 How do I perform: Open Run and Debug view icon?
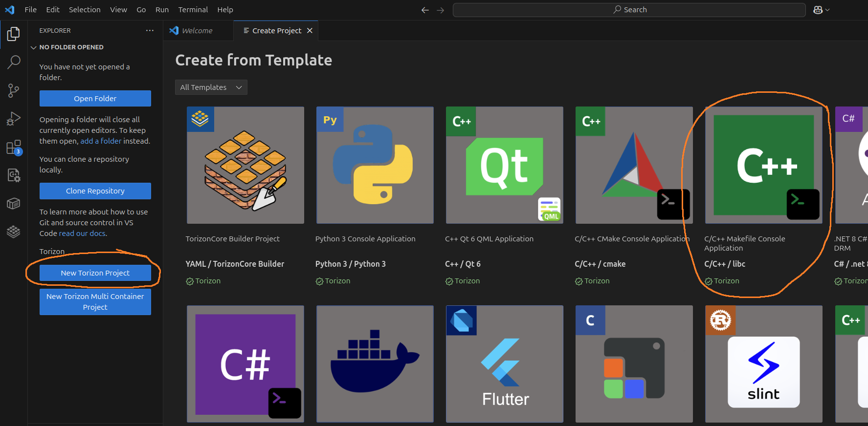14,119
